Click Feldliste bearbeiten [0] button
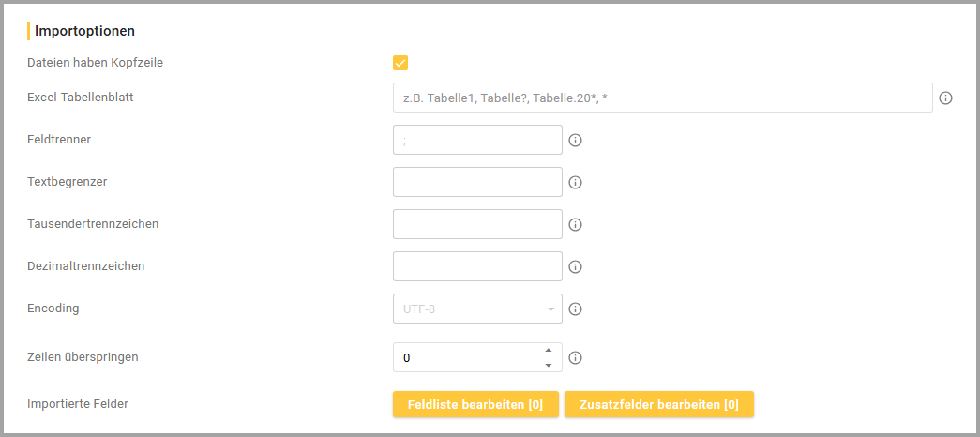 [x=475, y=404]
